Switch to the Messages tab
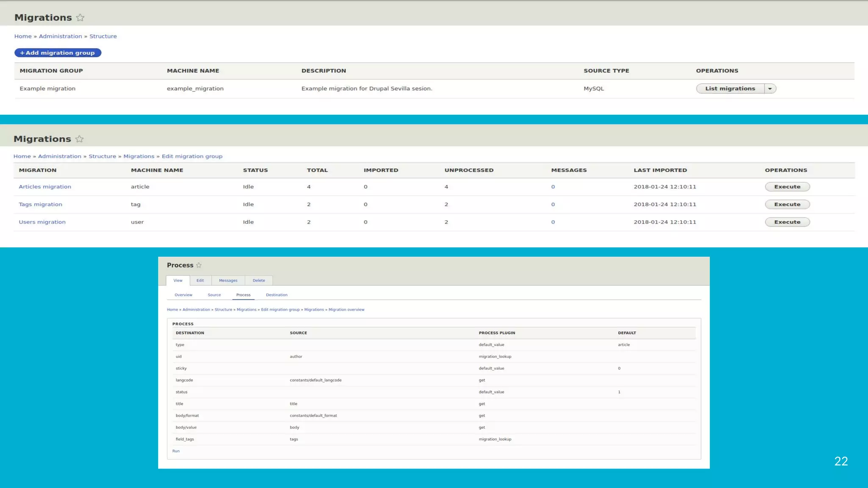Screen dimensions: 868x488 pyautogui.click(x=228, y=280)
